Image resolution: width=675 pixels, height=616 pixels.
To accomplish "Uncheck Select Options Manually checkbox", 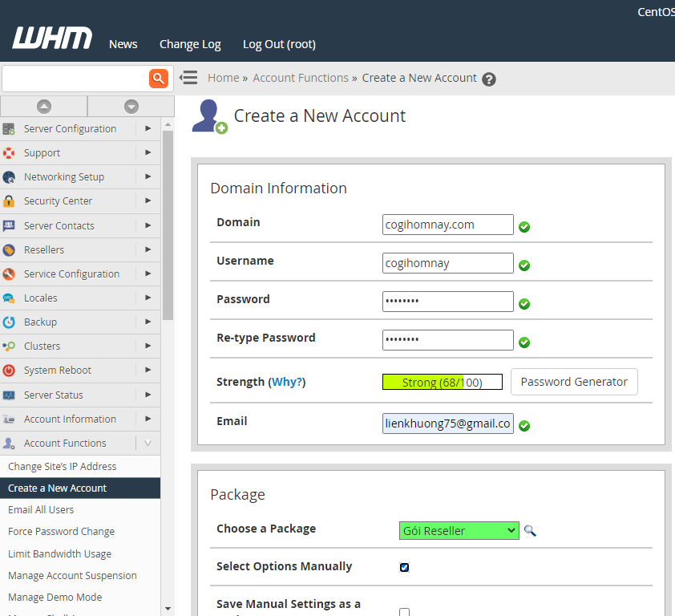I will pyautogui.click(x=404, y=567).
